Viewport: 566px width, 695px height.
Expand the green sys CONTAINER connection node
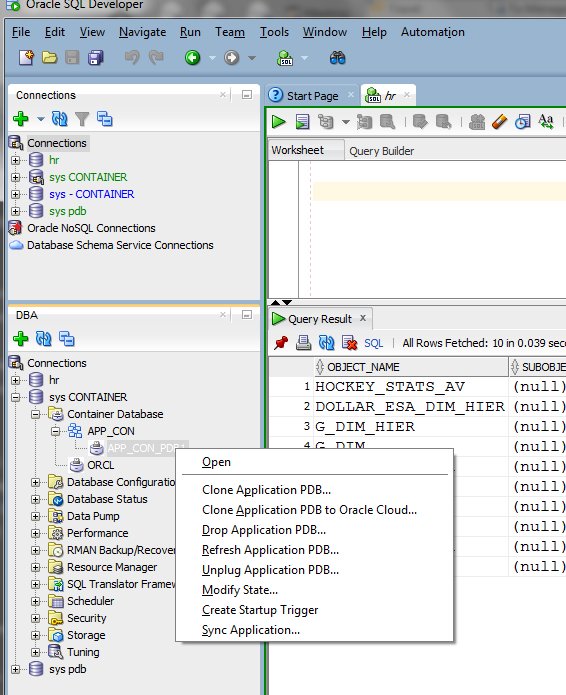16,177
